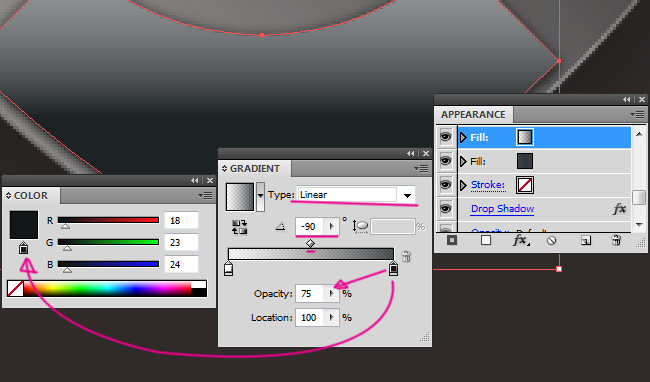650x382 pixels.
Task: Open Add New Effect fx menu in Appearance footer
Action: point(521,240)
